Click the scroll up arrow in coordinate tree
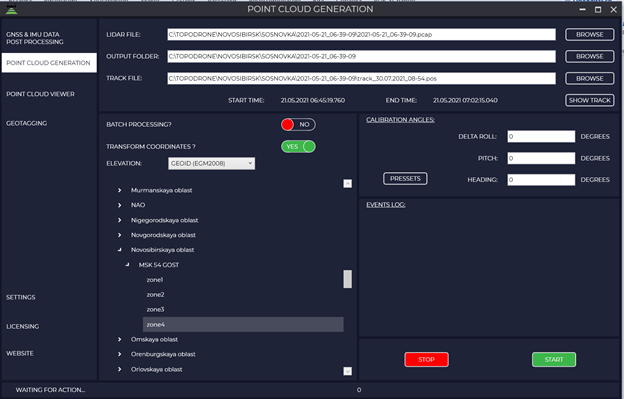 click(x=347, y=183)
